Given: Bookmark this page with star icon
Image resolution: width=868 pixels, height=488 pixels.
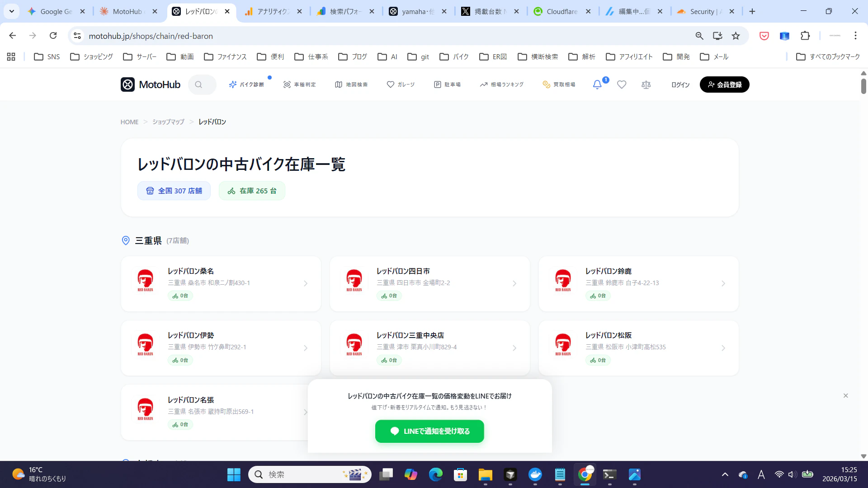Looking at the screenshot, I should 736,36.
